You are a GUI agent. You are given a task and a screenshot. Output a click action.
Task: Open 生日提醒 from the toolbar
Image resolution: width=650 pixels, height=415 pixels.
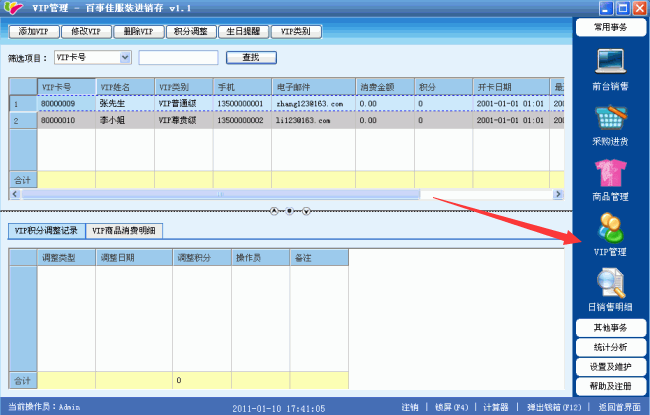click(244, 32)
